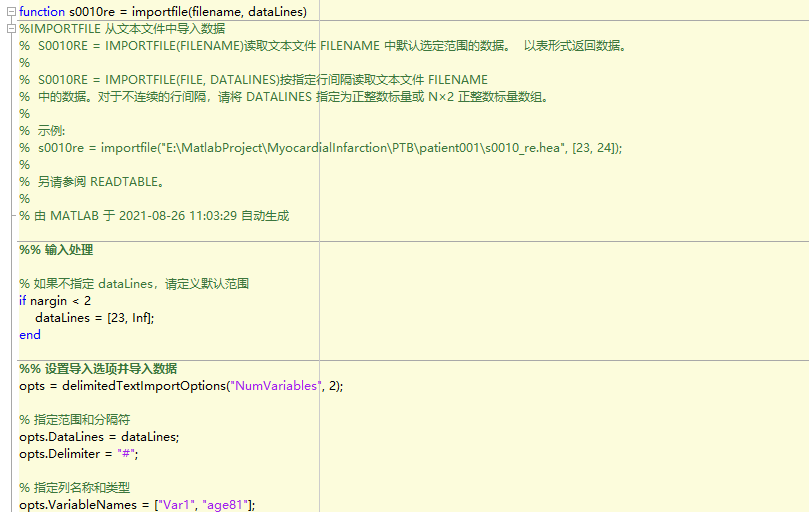
Task: Click the '% 指定列名称和类型' comment
Action: pyautogui.click(x=75, y=488)
